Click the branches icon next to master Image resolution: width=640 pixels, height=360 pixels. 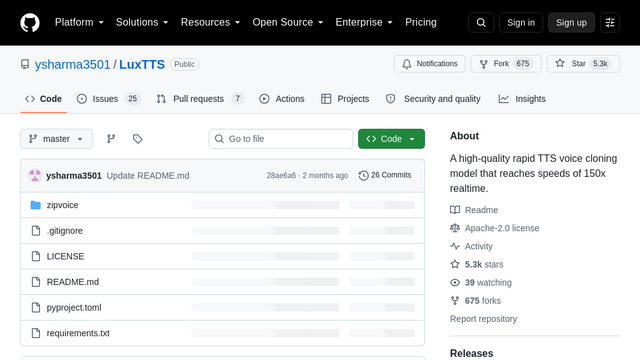click(x=111, y=139)
